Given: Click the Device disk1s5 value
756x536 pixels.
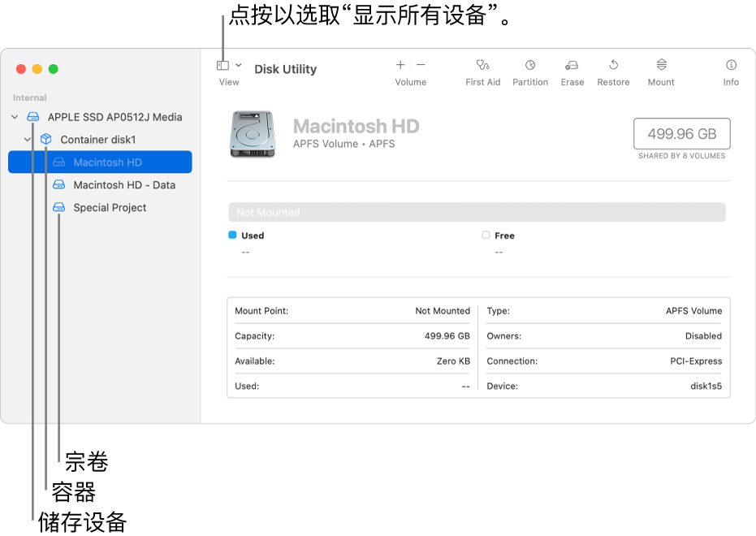Looking at the screenshot, I should pyautogui.click(x=706, y=386).
